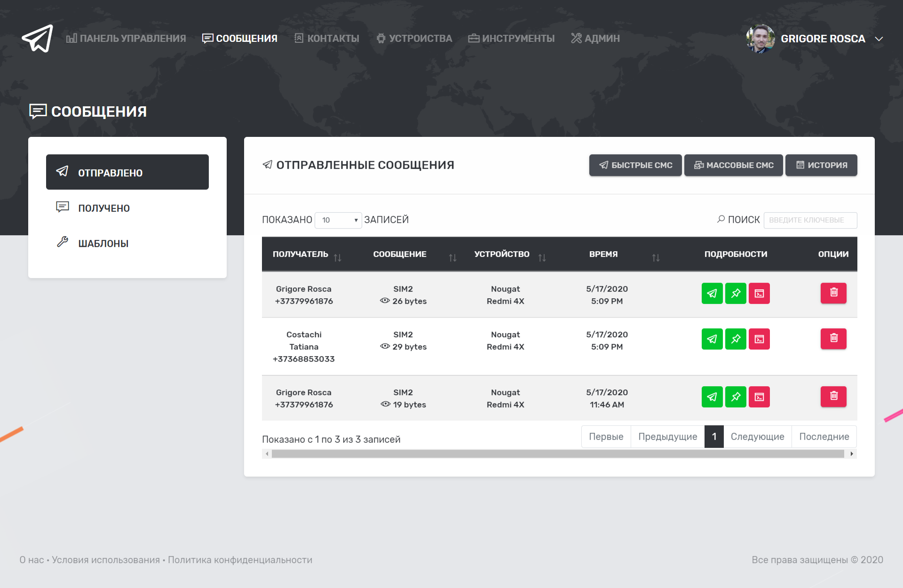This screenshot has height=588, width=903.
Task: Show the 29 bytes message with eye icon
Action: click(x=385, y=346)
